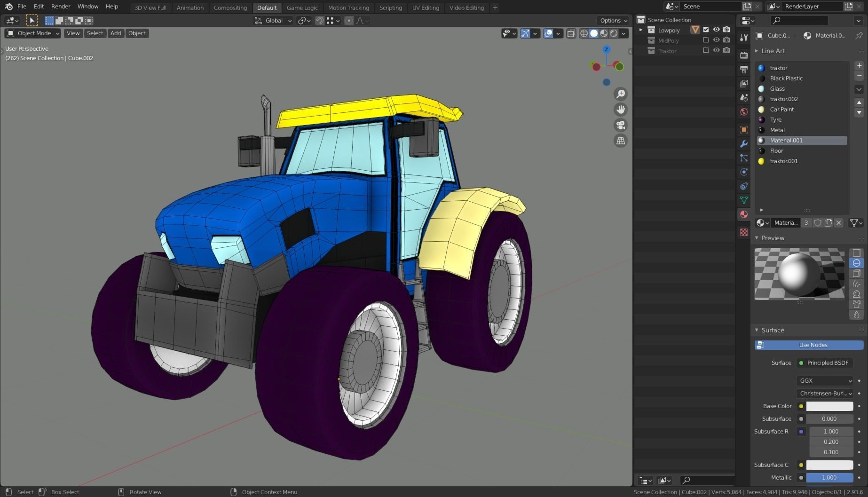
Task: Collapse the Preview panel
Action: click(757, 238)
